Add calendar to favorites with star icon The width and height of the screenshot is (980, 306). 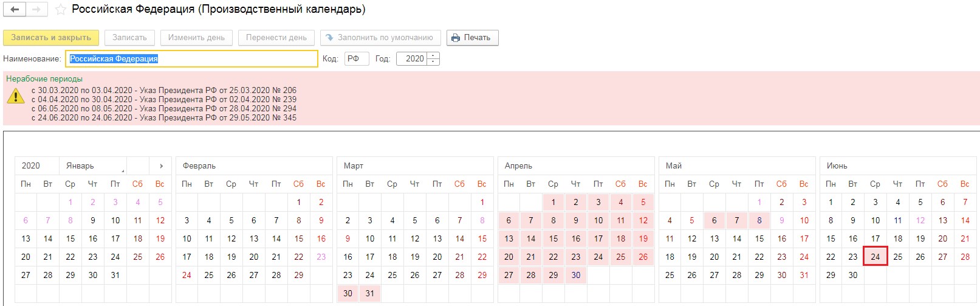(x=60, y=10)
